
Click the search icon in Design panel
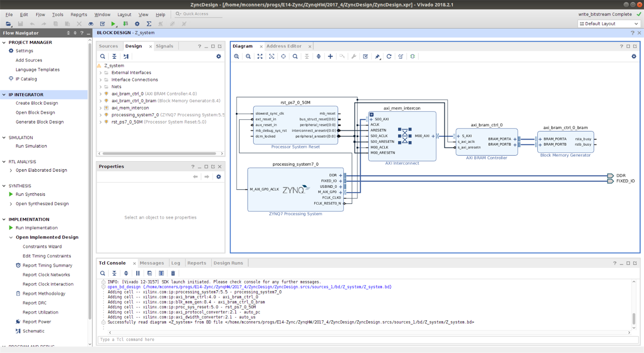103,56
